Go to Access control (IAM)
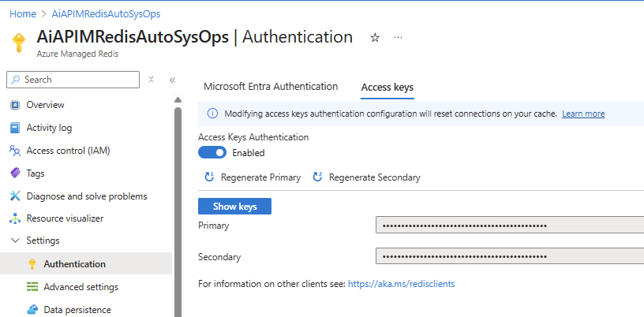 tap(68, 151)
